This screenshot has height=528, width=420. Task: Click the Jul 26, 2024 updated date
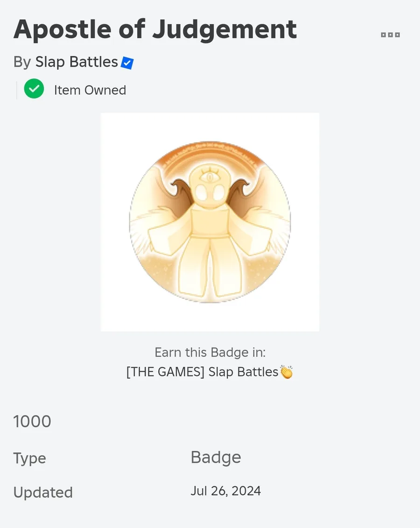point(225,491)
